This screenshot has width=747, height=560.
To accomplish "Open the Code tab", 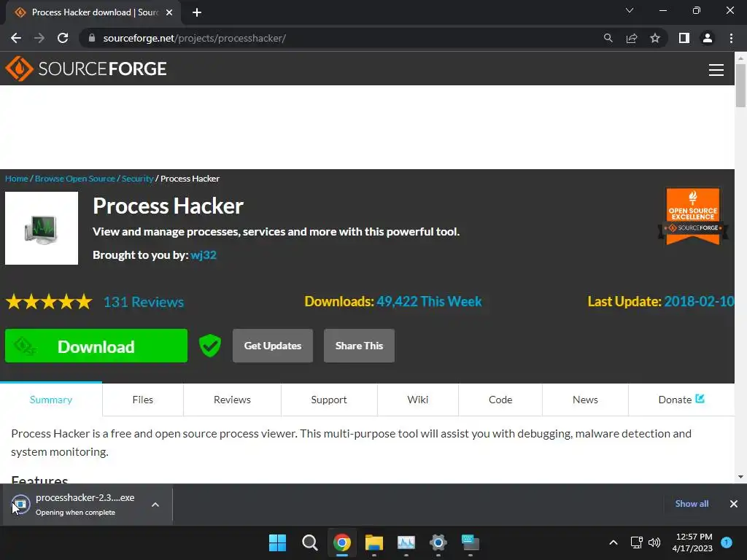I will pyautogui.click(x=500, y=400).
